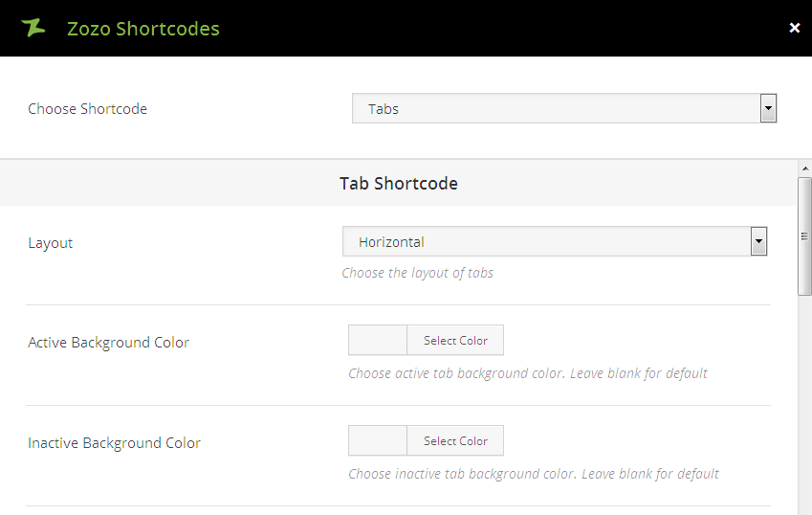Click the Zozo logo icon

[33, 28]
